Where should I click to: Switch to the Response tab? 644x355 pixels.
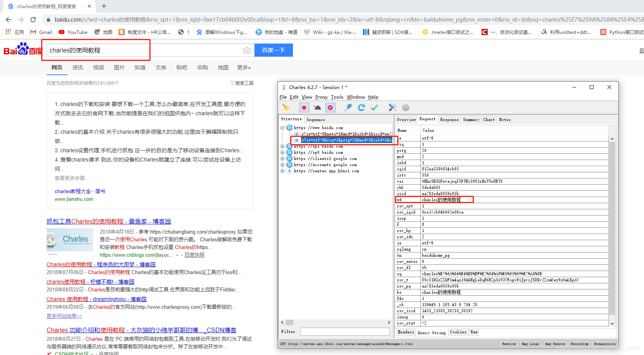click(x=449, y=119)
